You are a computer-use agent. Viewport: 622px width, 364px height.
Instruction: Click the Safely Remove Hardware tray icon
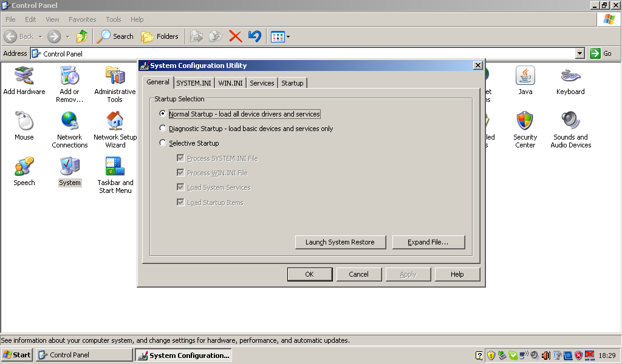point(502,356)
